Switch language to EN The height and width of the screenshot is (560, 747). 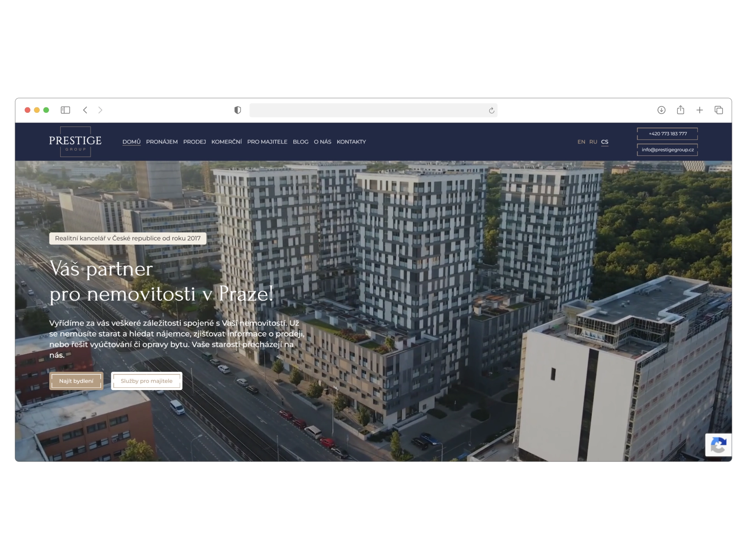click(x=581, y=142)
